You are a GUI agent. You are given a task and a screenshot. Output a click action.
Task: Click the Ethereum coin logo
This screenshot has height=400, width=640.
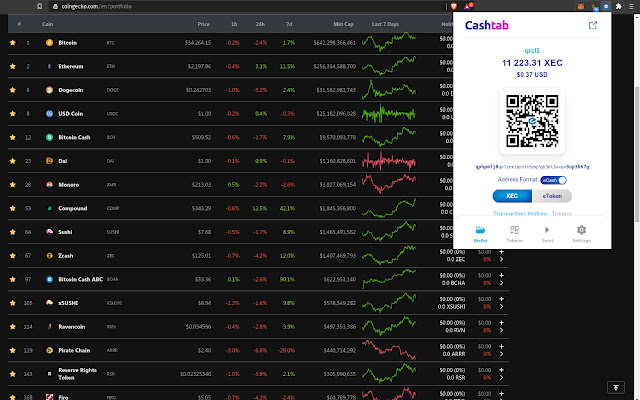point(49,66)
